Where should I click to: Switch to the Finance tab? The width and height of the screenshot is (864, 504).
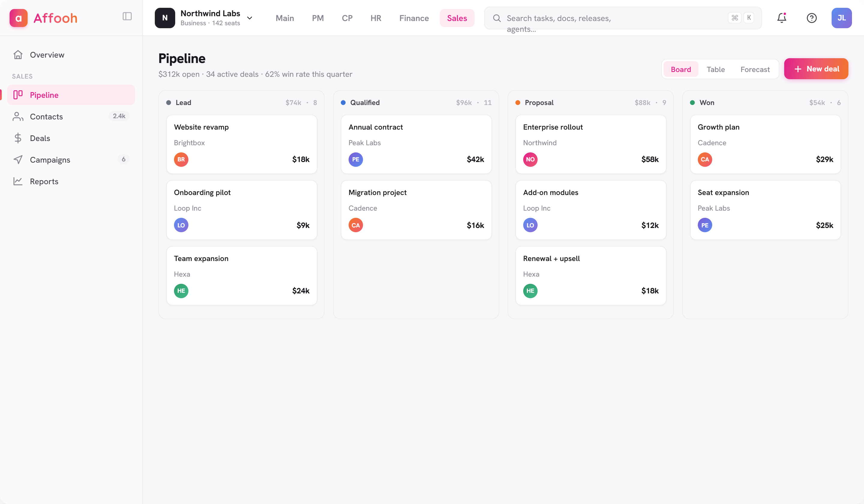(414, 18)
